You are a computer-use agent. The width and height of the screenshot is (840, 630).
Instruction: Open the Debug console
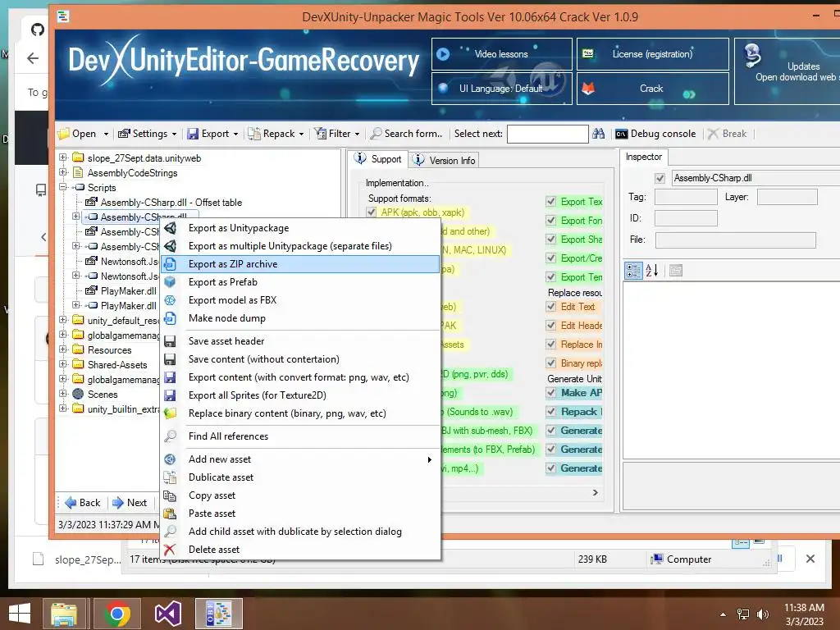[x=655, y=134]
